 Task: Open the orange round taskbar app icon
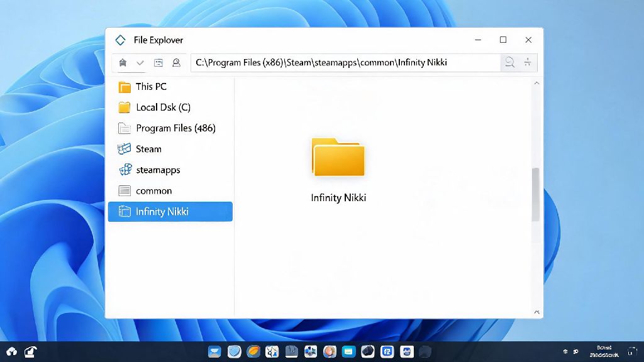[x=253, y=352]
